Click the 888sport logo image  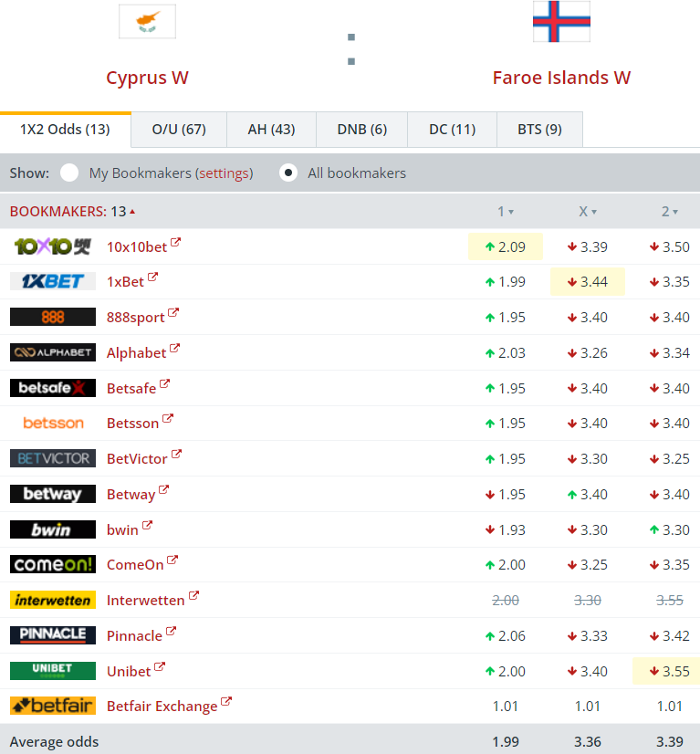pyautogui.click(x=52, y=317)
